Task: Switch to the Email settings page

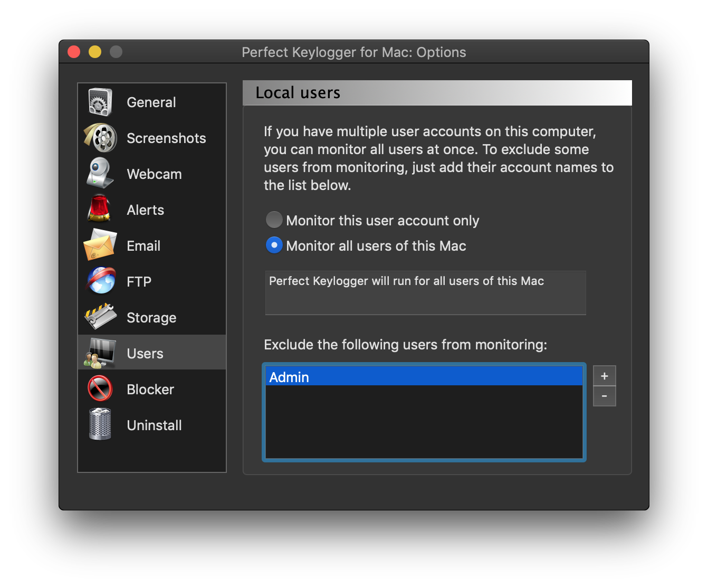Action: pos(143,245)
